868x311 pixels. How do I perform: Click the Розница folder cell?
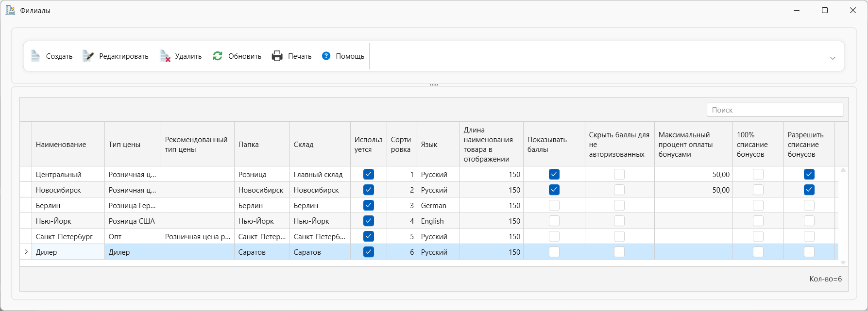262,174
